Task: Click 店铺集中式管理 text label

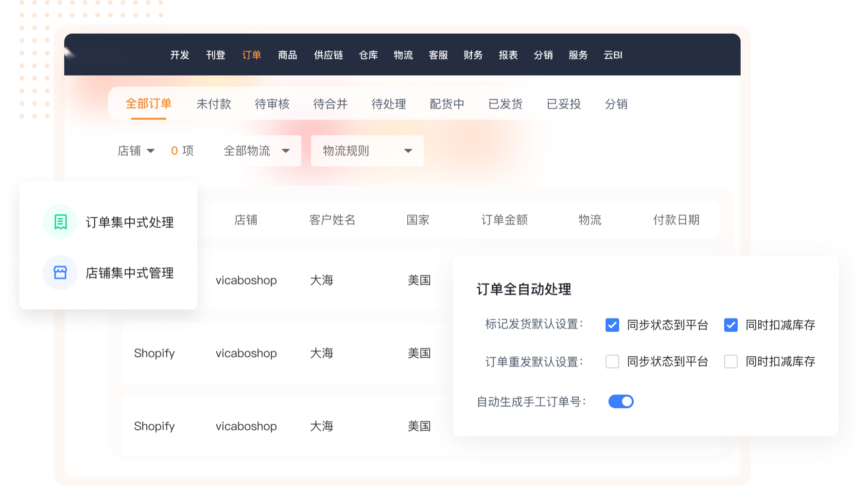Action: (x=130, y=273)
